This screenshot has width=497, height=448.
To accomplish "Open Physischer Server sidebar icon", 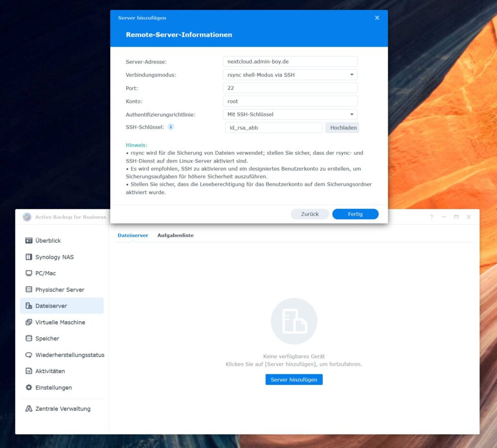I will (29, 290).
